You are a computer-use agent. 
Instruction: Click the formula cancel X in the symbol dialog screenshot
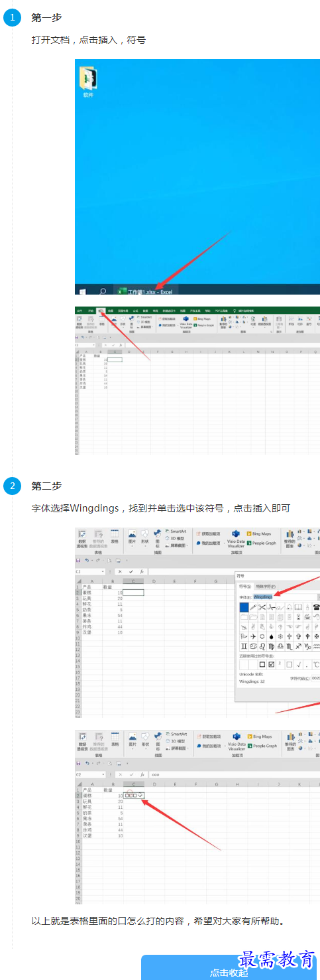point(119,571)
